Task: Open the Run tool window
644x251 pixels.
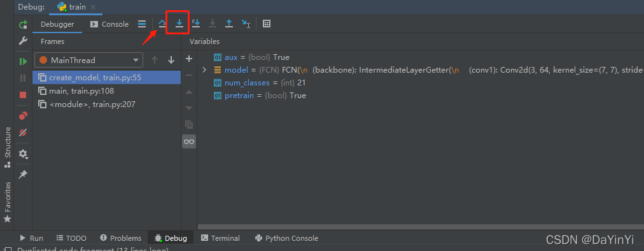Action: (x=32, y=238)
